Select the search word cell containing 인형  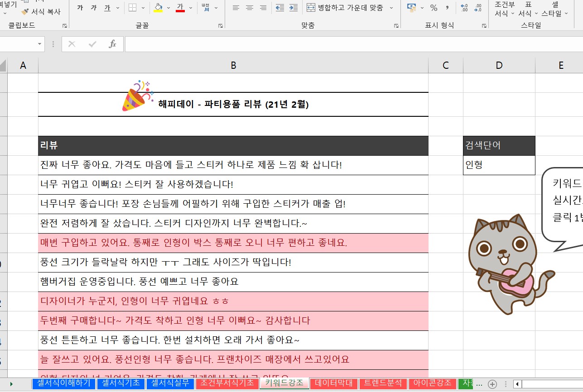coord(499,165)
